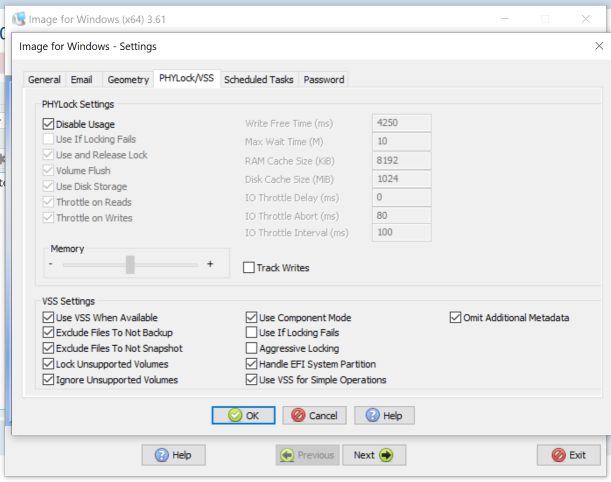Toggle Use Component Mode checkbox
The height and width of the screenshot is (482, 611).
(251, 317)
